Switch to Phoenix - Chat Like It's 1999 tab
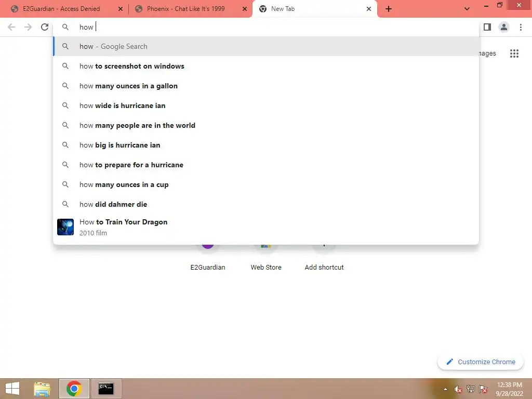532x399 pixels. [x=191, y=9]
